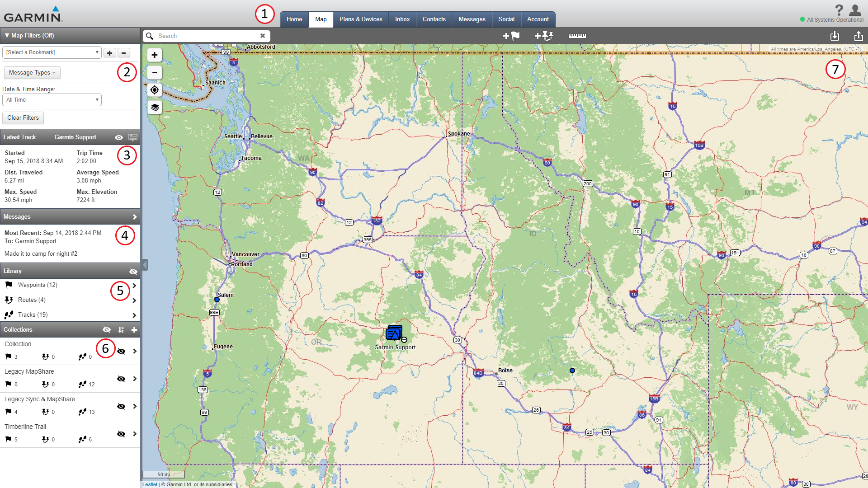Screen dimensions: 868x488
Task: Click the Routes icon in Library
Action: pos(9,300)
